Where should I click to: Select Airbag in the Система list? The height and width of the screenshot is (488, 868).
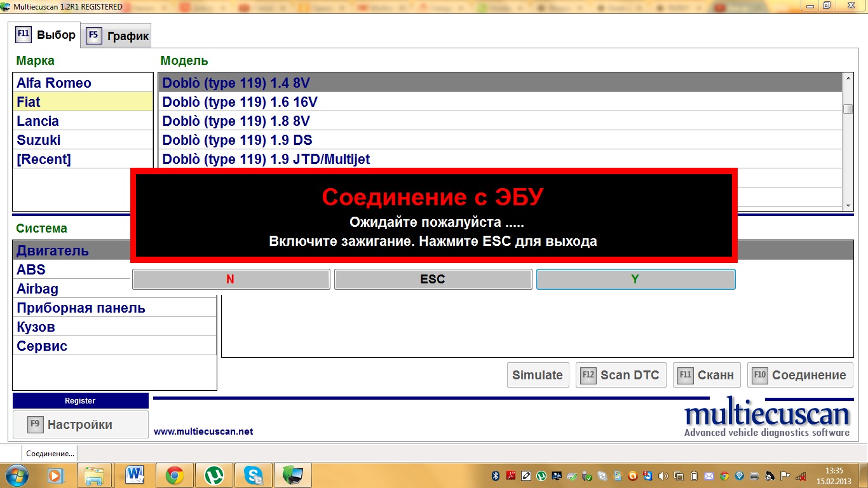coord(37,288)
